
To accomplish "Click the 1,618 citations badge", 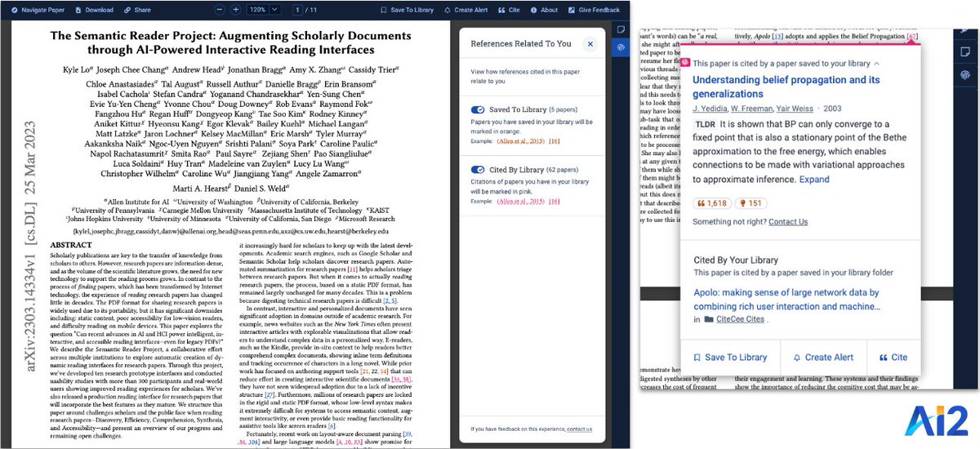I will click(x=710, y=202).
